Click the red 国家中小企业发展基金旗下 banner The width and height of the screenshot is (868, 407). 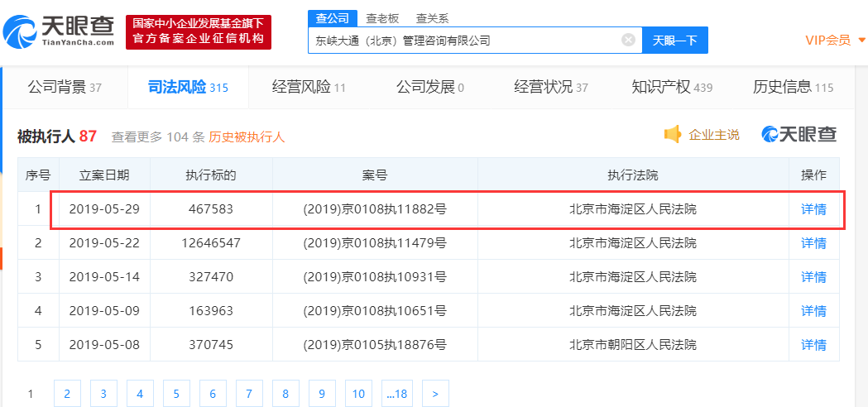coord(199,32)
